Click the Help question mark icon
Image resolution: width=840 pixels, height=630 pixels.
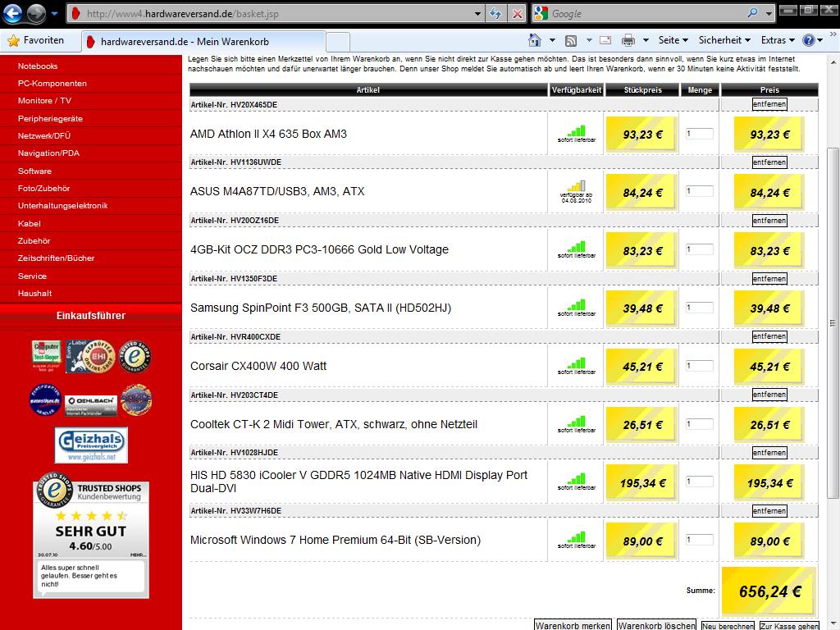pos(808,40)
